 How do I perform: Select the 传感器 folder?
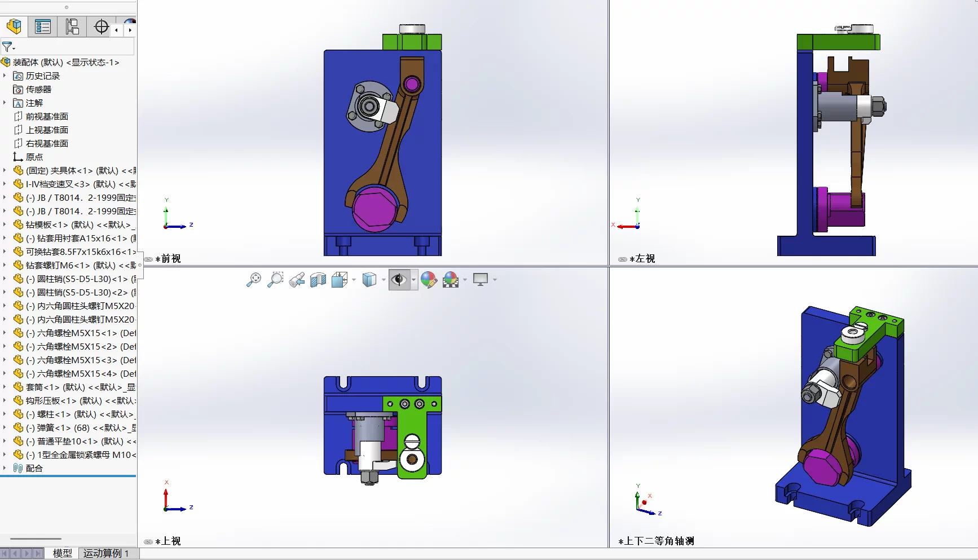33,89
